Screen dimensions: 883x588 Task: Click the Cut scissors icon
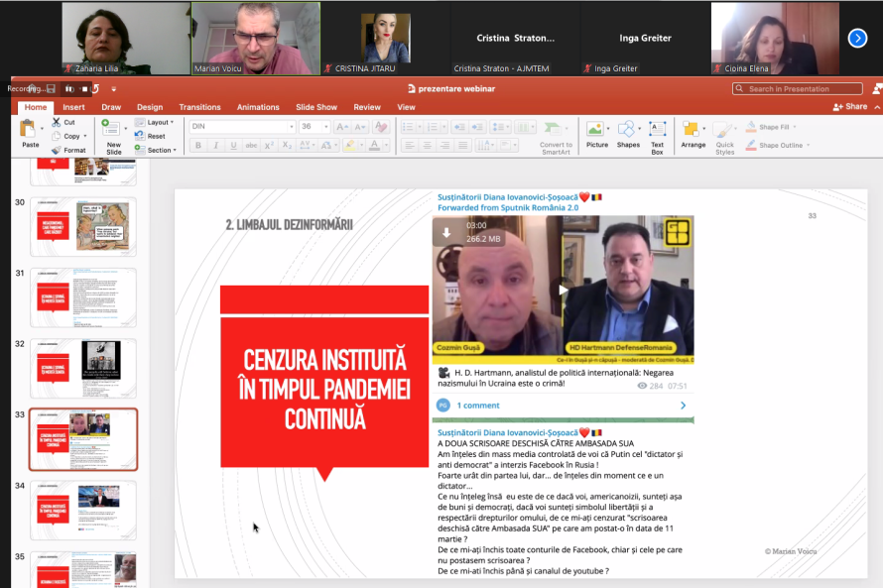pyautogui.click(x=57, y=122)
